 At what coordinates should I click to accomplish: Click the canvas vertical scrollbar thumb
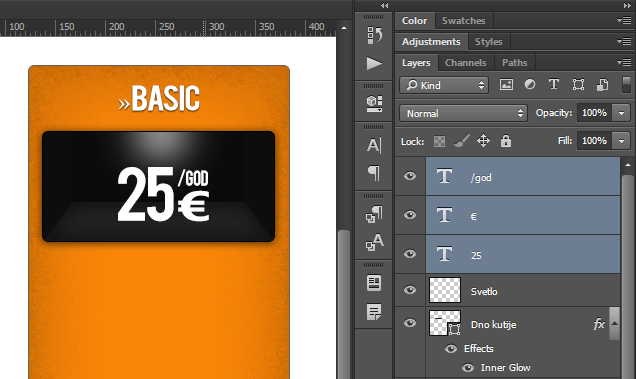(344, 304)
